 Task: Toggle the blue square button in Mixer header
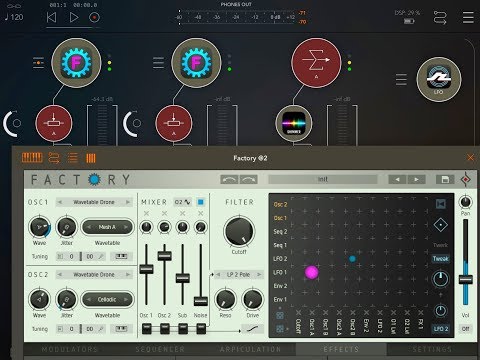201,202
